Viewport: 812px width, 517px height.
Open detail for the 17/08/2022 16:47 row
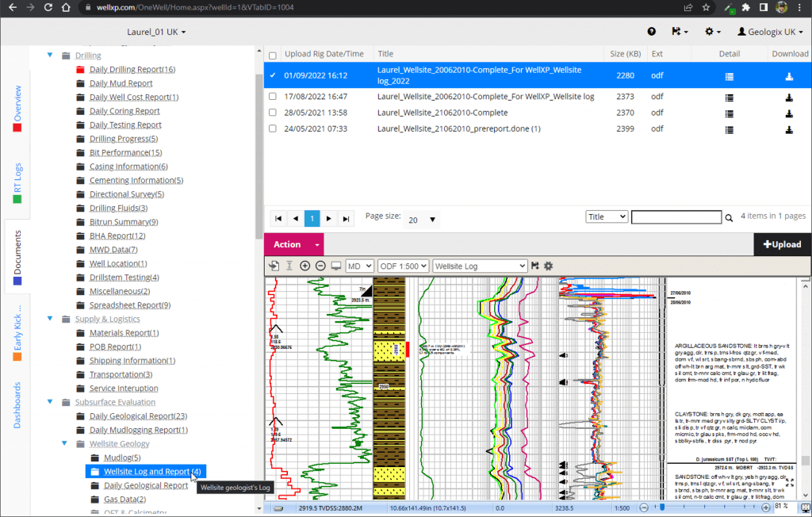pos(730,98)
